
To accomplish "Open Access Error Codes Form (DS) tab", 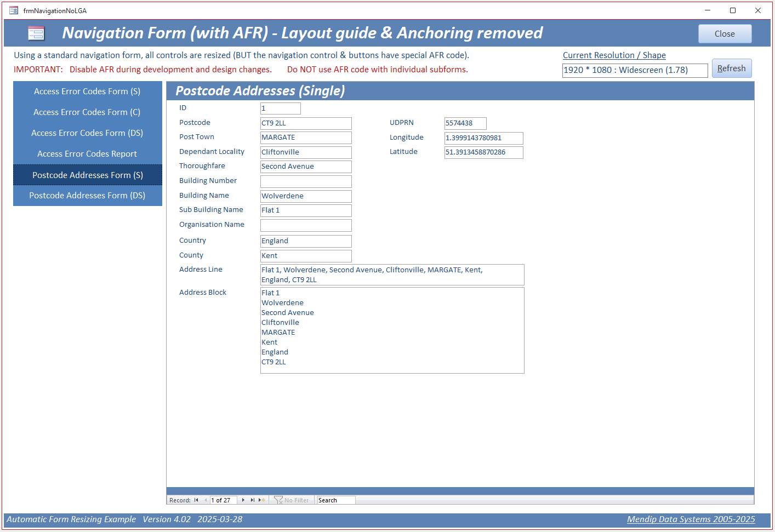I will (x=88, y=133).
